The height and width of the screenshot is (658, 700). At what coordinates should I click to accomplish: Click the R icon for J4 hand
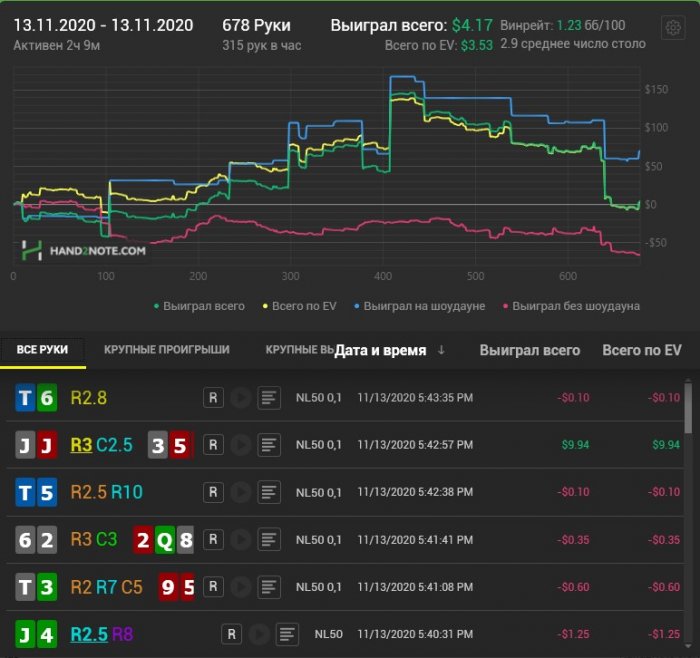231,634
